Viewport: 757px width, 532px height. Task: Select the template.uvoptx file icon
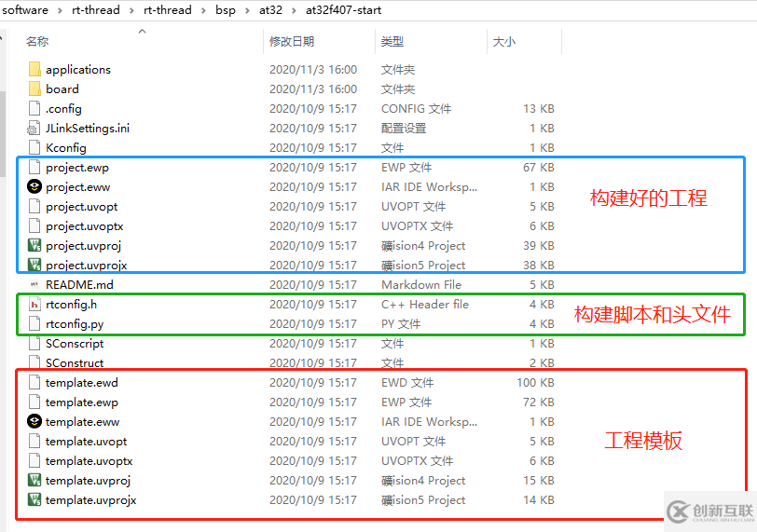coord(34,460)
